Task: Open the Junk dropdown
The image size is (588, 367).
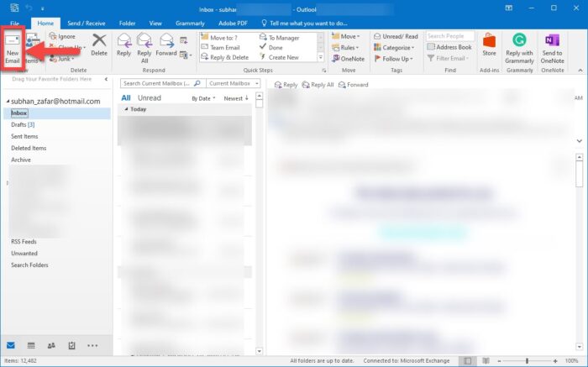Action: point(62,59)
